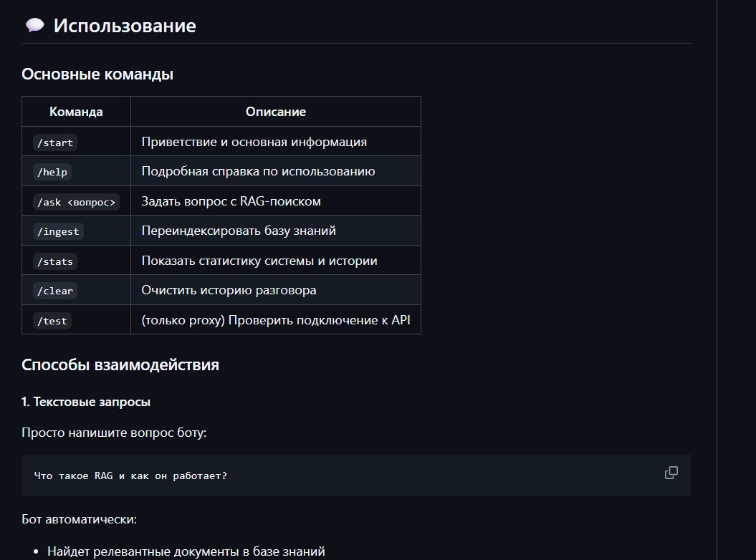Click the /test command in table

click(x=52, y=321)
